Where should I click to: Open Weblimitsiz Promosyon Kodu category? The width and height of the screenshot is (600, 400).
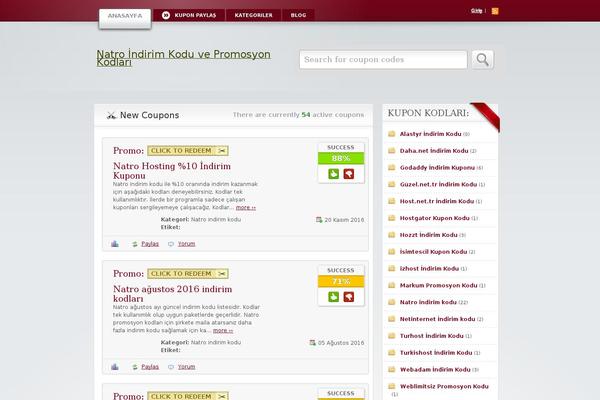pos(444,387)
